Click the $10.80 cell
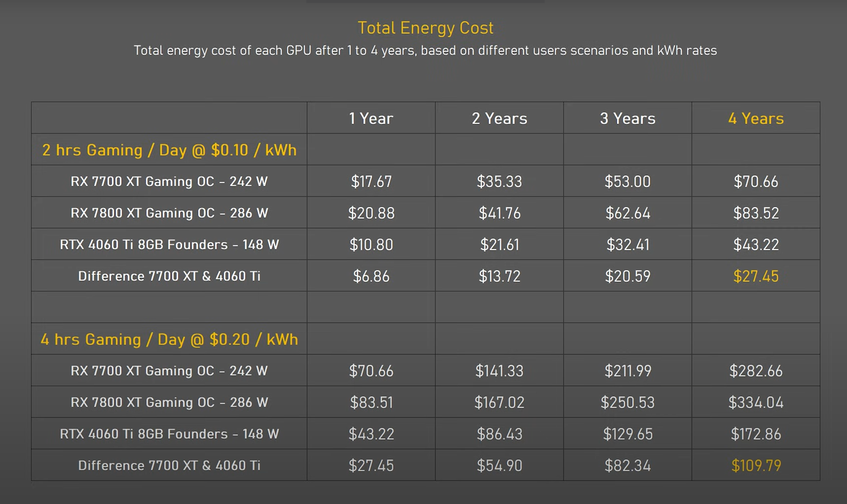This screenshot has height=504, width=847. tap(371, 245)
